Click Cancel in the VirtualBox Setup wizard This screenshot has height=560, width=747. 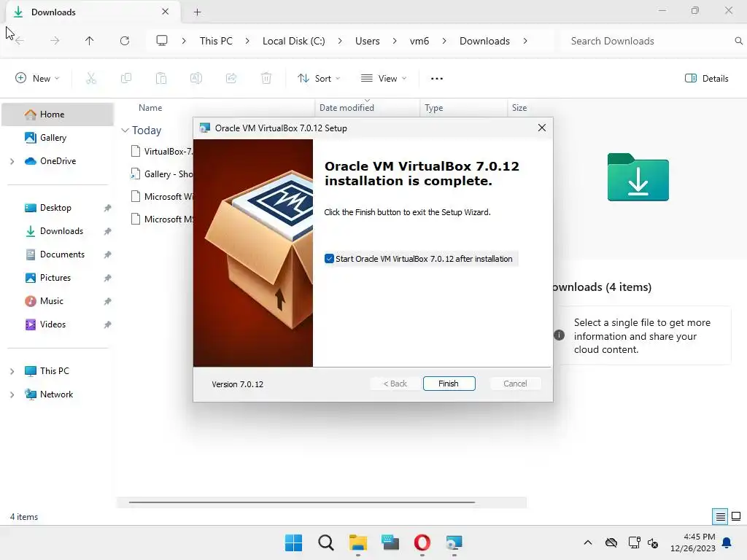pos(515,384)
